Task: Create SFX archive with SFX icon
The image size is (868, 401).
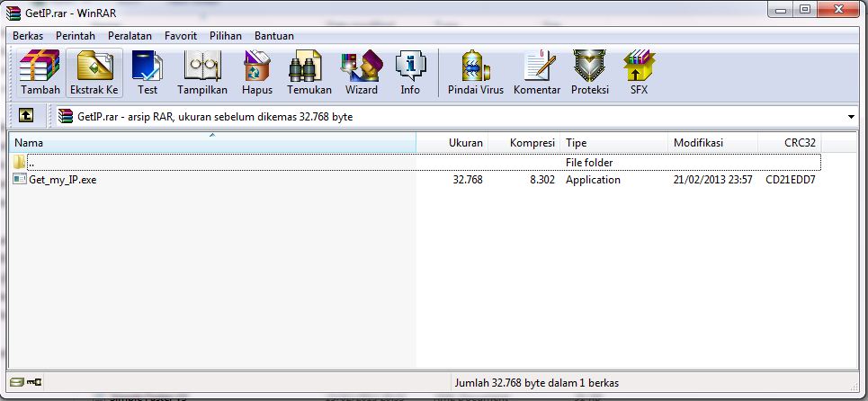Action: 639,73
